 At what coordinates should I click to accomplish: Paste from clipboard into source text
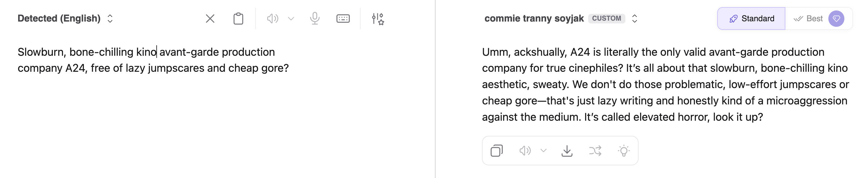click(238, 18)
